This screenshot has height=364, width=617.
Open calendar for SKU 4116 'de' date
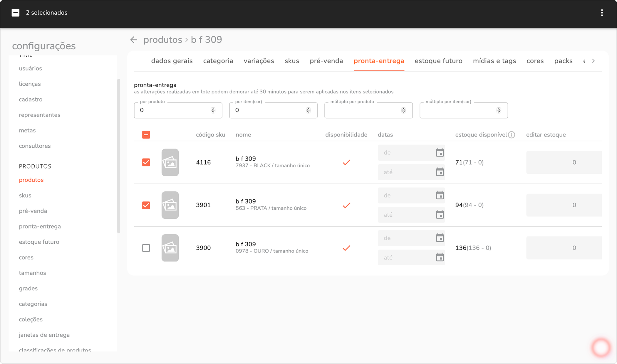440,153
